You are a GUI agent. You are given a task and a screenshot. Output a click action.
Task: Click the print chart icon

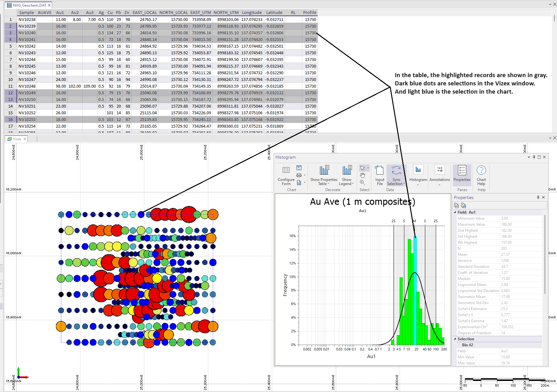pyautogui.click(x=299, y=175)
